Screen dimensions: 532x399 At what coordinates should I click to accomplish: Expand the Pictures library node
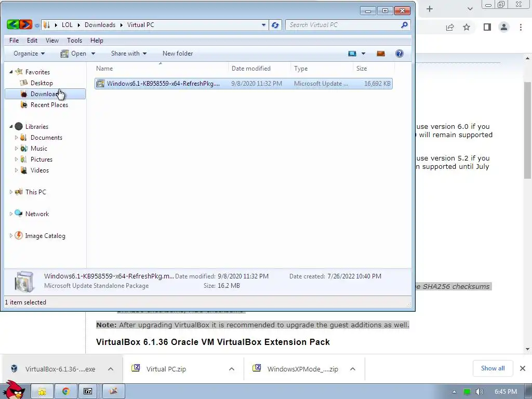[x=16, y=159]
